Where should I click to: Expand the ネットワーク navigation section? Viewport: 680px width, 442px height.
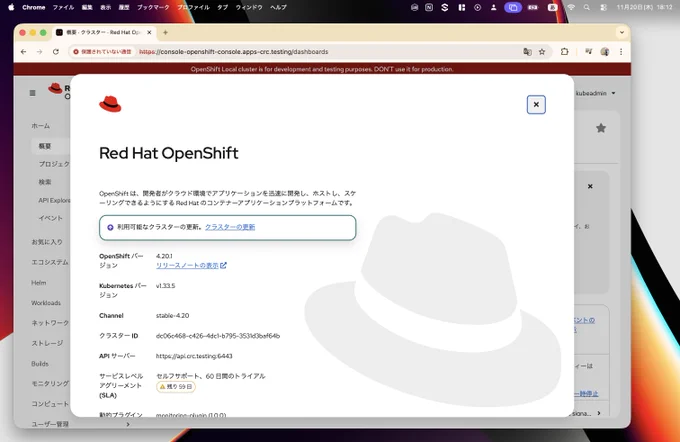(49, 323)
